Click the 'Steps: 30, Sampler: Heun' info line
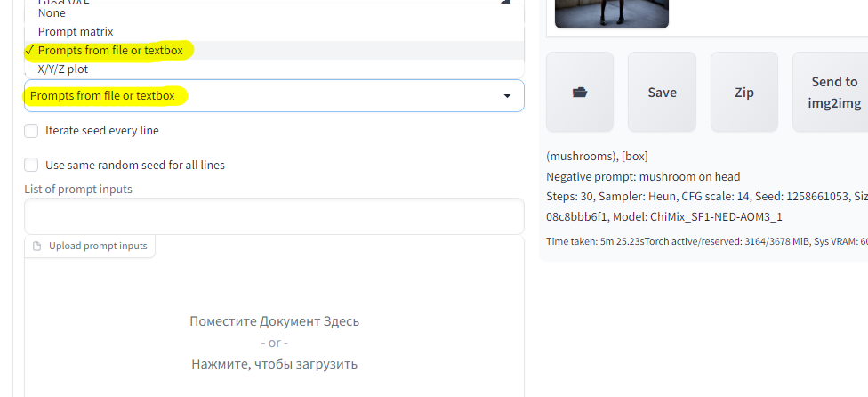Screen dimensions: 868x397 pyautogui.click(x=707, y=197)
